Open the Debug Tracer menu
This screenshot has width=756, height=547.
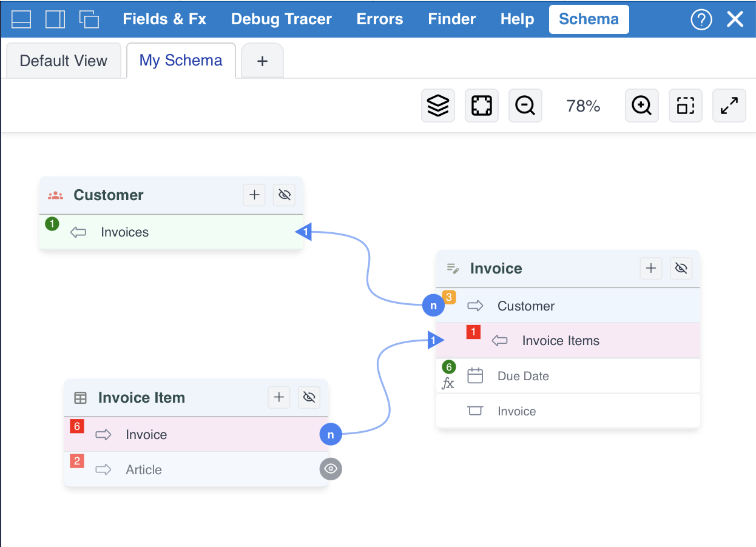coord(281,19)
